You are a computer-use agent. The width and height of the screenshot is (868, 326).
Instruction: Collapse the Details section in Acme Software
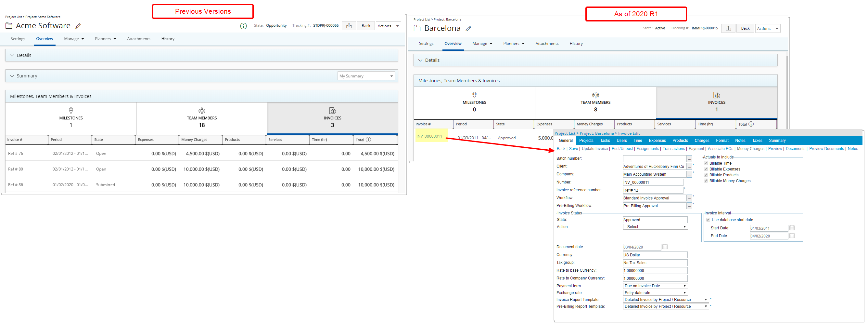12,55
